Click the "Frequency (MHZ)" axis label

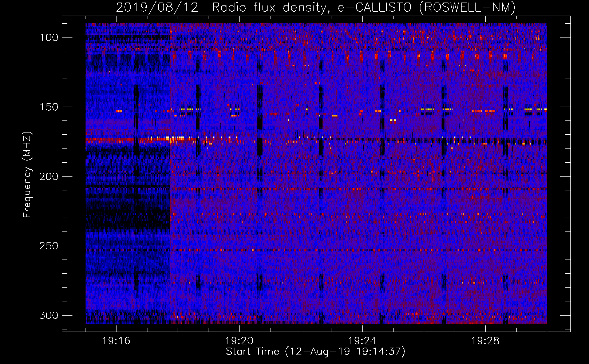tap(27, 174)
